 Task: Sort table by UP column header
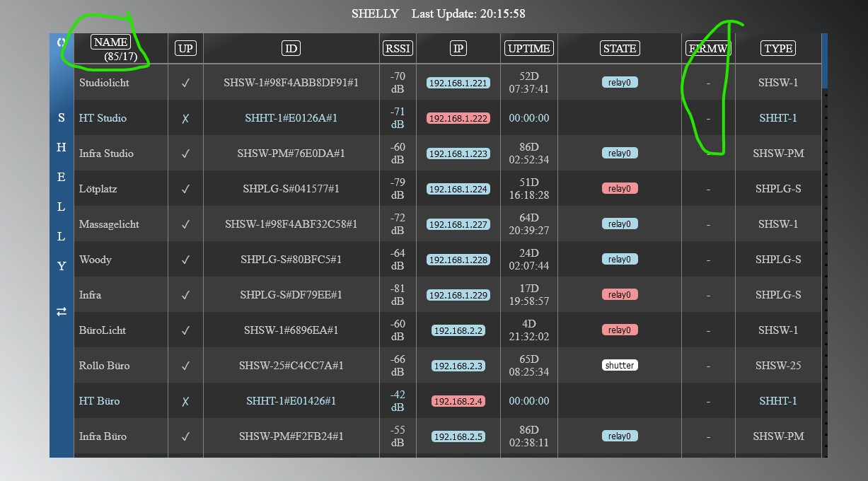coord(185,49)
